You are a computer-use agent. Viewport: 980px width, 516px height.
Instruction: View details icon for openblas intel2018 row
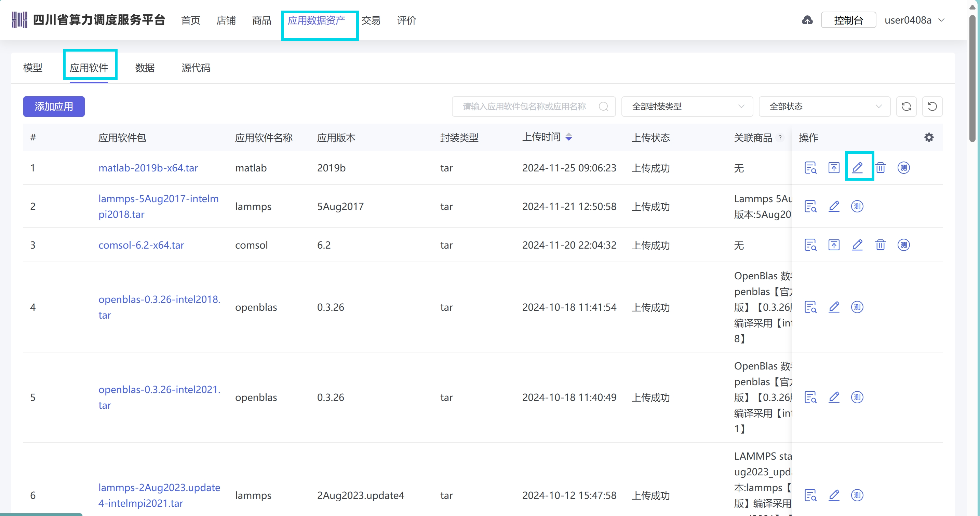click(810, 307)
